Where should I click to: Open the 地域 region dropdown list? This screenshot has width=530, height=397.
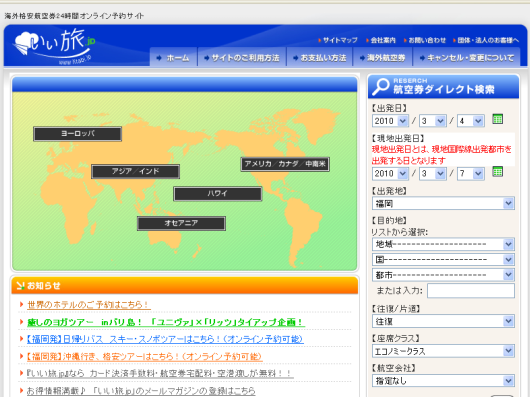443,244
